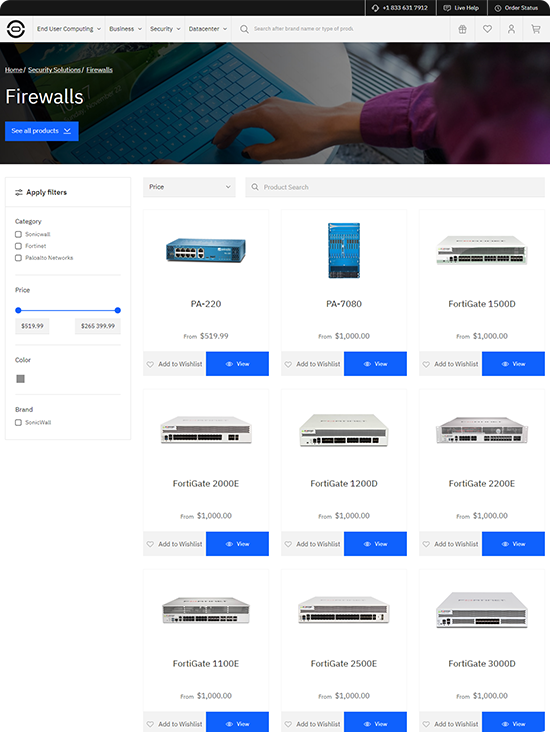Click the down arrow on See all products
Viewport: 550px width, 732px height.
tap(67, 131)
